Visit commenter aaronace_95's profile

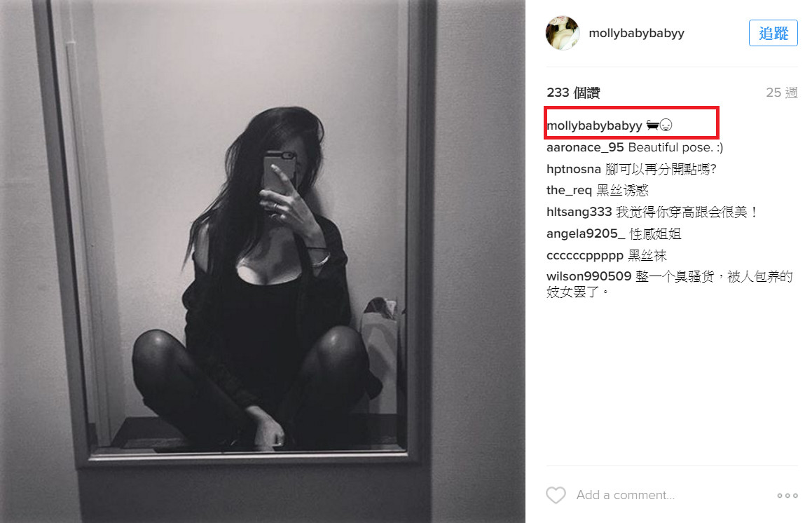(x=585, y=148)
